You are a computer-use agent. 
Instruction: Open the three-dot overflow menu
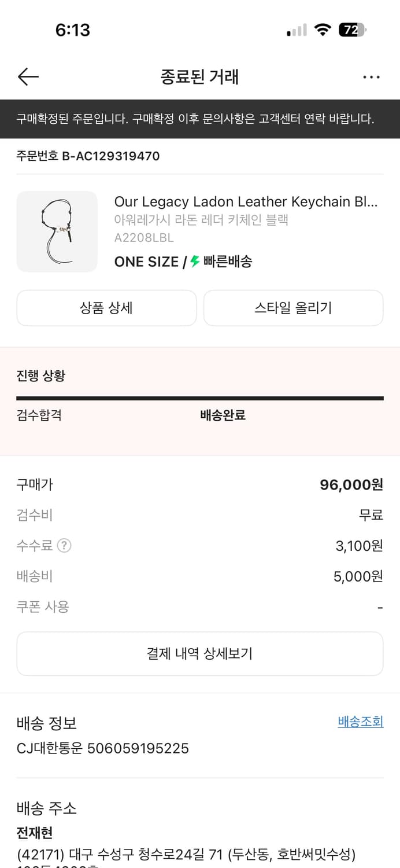(x=372, y=77)
